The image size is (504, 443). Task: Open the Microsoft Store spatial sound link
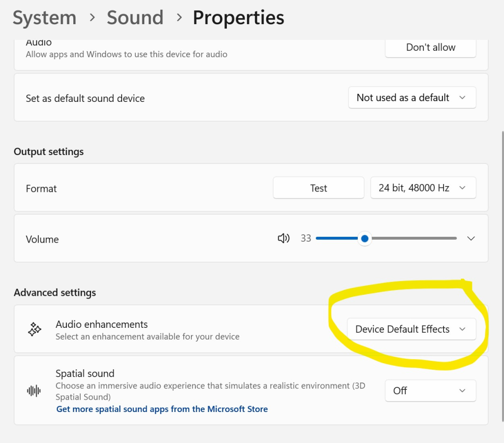tap(162, 409)
